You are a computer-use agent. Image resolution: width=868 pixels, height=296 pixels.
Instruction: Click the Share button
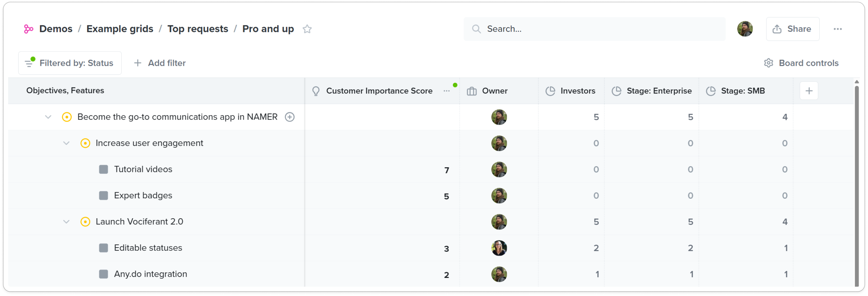point(793,29)
